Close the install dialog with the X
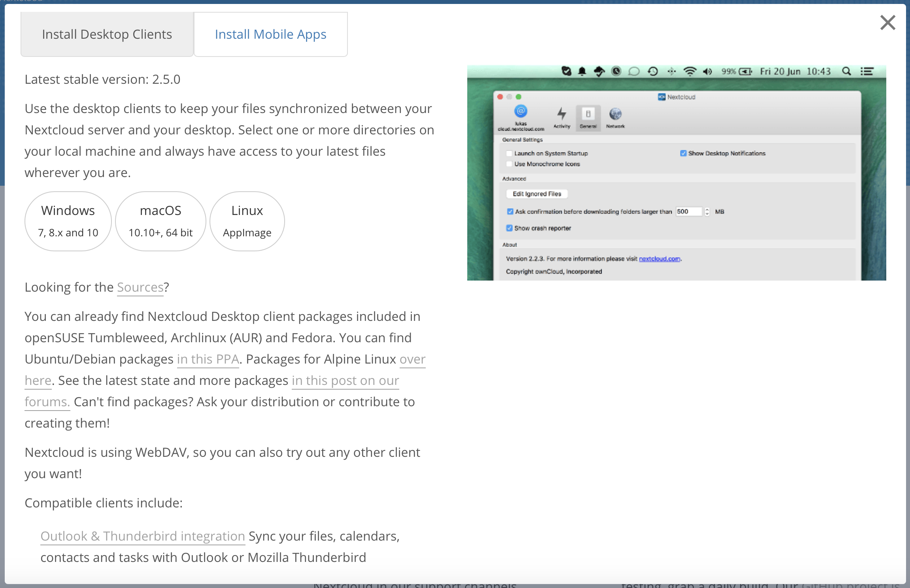Viewport: 910px width, 588px height. coord(887,23)
